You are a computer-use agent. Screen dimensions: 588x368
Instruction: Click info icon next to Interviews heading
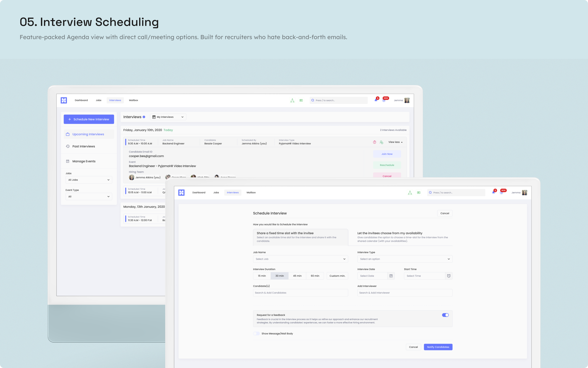pyautogui.click(x=144, y=117)
